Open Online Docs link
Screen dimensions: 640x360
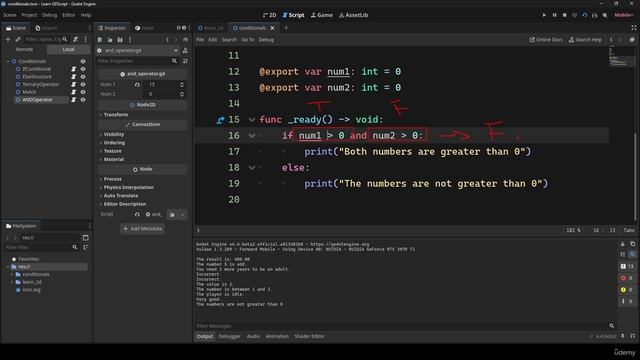[x=546, y=40]
